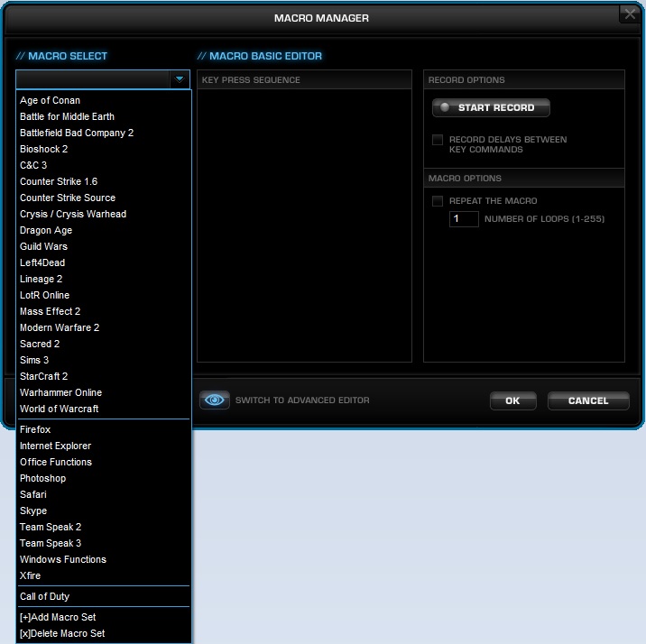Enable Repeat the Macro checkbox
Image resolution: width=646 pixels, height=644 pixels.
point(438,201)
